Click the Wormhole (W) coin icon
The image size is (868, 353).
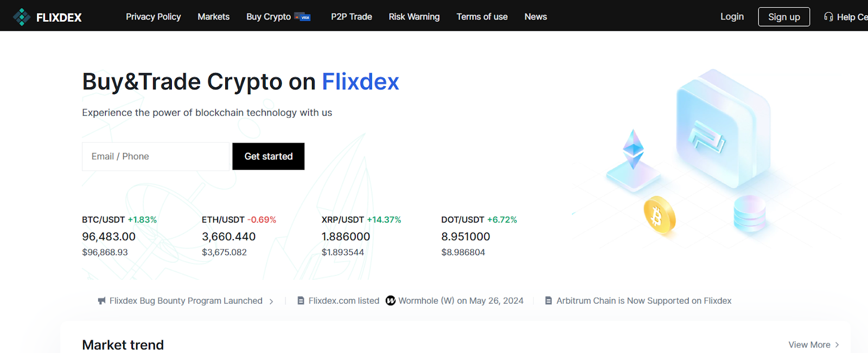pyautogui.click(x=391, y=300)
